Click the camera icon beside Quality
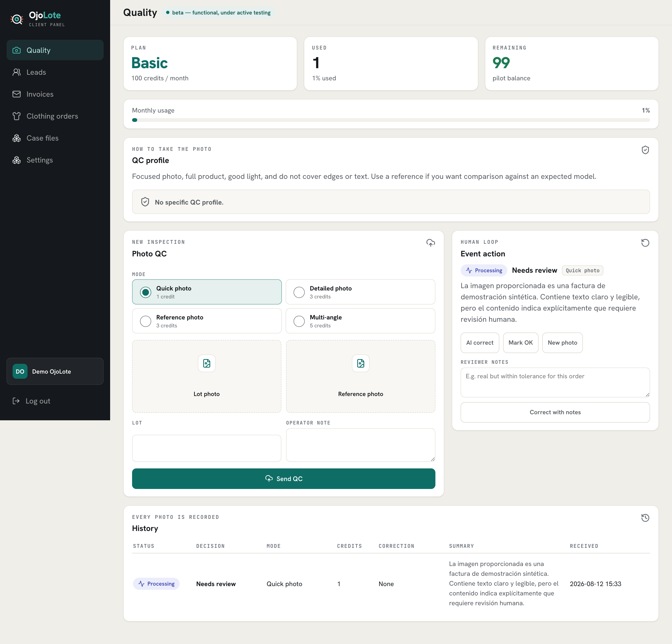The height and width of the screenshot is (644, 672). tap(17, 50)
